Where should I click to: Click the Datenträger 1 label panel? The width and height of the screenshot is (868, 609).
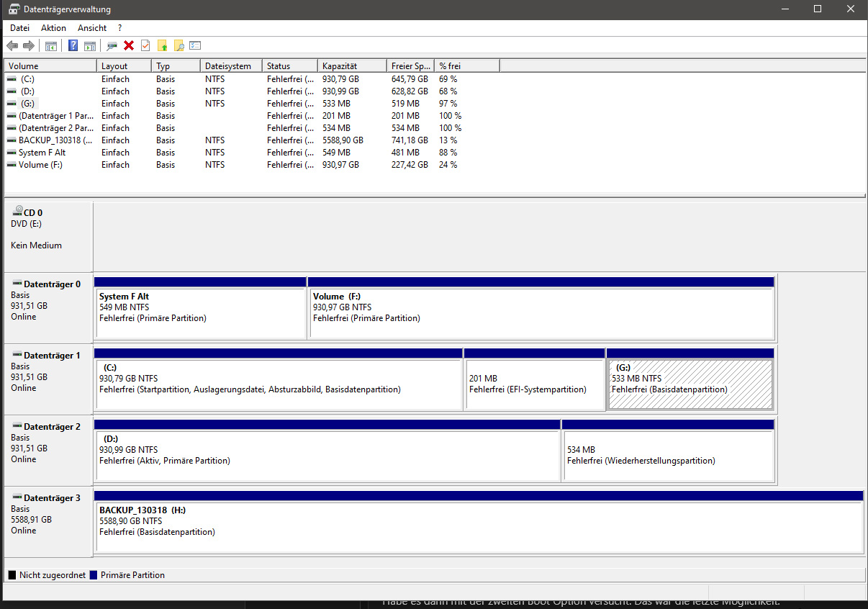coord(48,379)
